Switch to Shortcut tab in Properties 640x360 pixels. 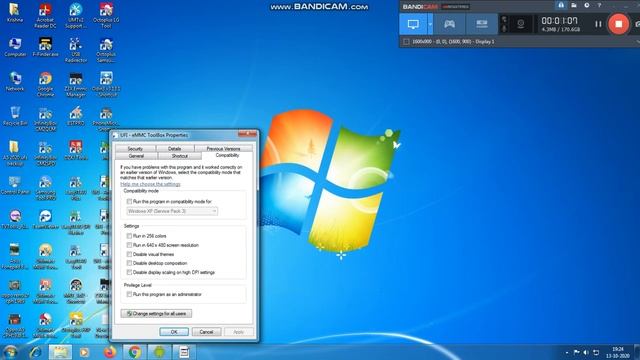(180, 156)
